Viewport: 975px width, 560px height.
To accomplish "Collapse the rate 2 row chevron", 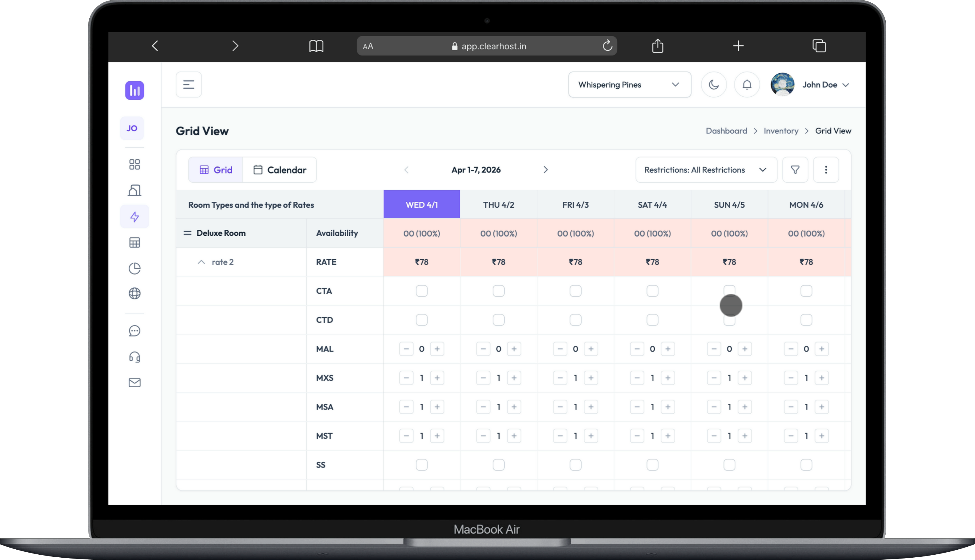I will coord(201,262).
